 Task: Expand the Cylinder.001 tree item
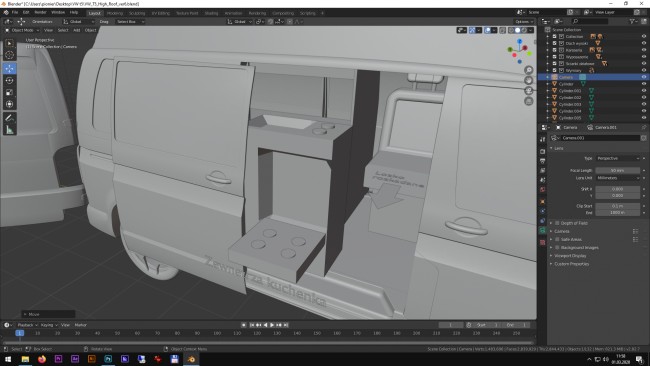pyautogui.click(x=548, y=91)
